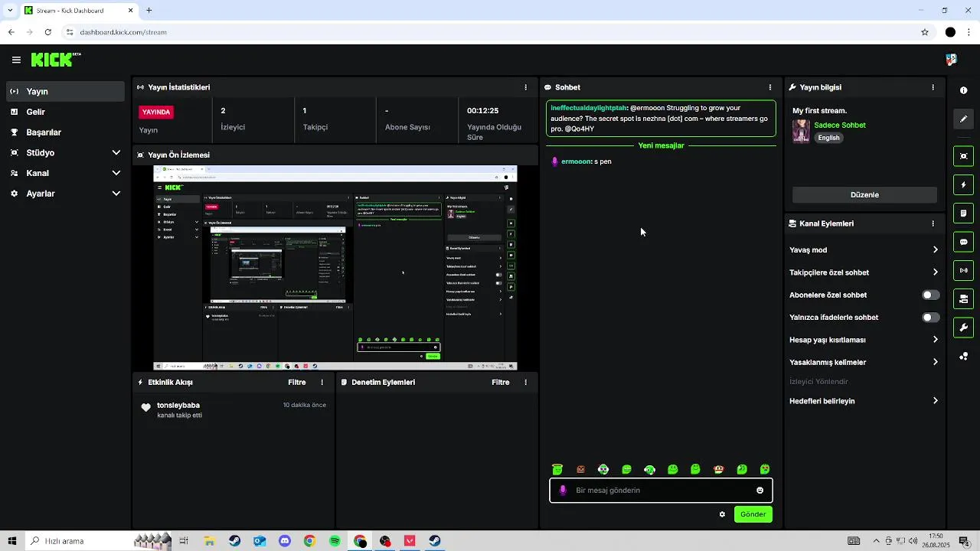The width and height of the screenshot is (980, 551).
Task: Insert the green headset emote
Action: [649, 469]
